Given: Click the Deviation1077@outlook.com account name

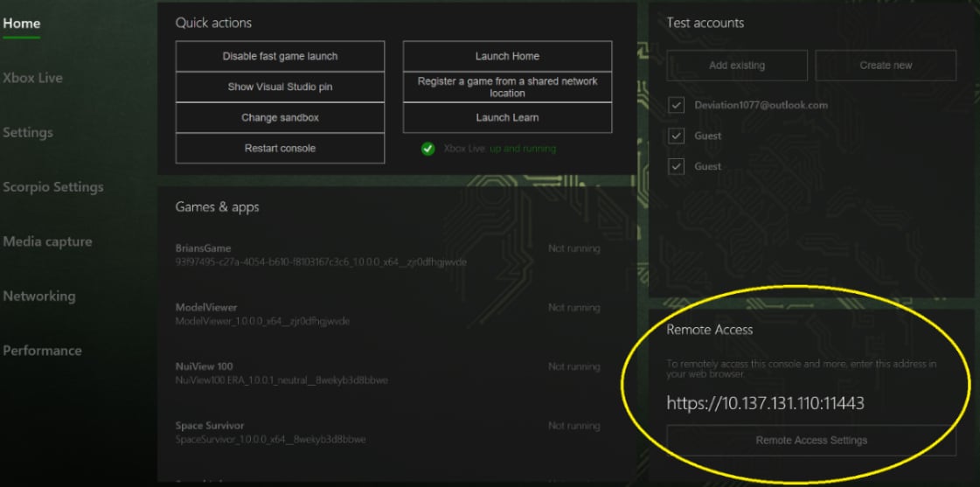Looking at the screenshot, I should click(761, 105).
